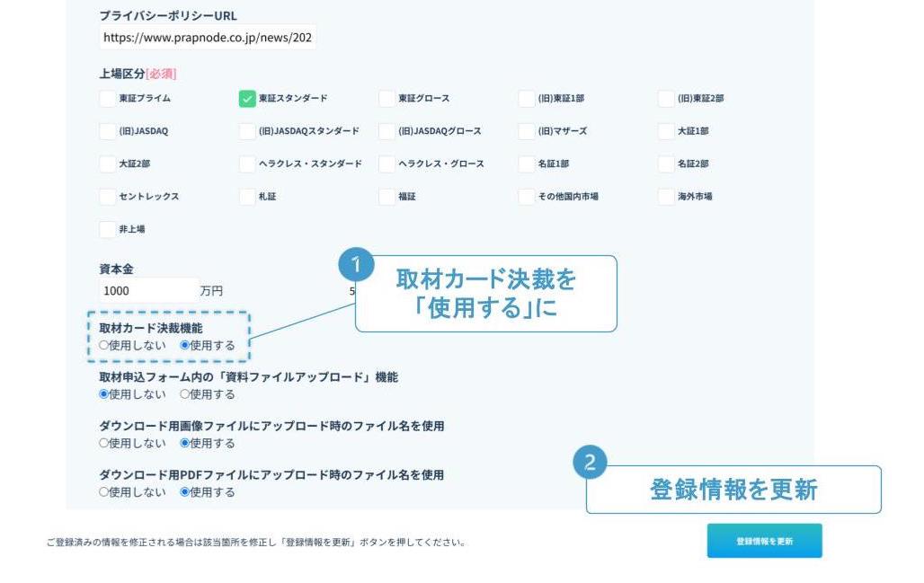Image resolution: width=924 pixels, height=583 pixels.
Task: Enable the (旧)JASDAQ checkbox
Action: tap(108, 131)
